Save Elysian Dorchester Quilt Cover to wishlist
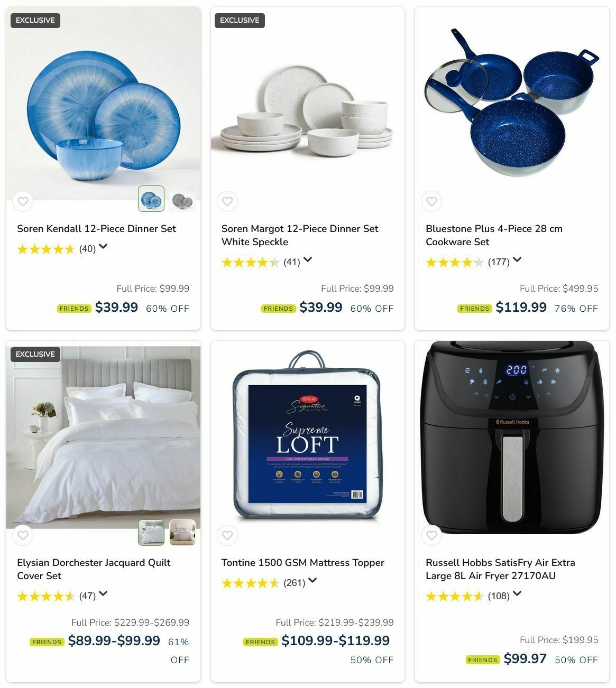This screenshot has width=616, height=688. pos(23,535)
